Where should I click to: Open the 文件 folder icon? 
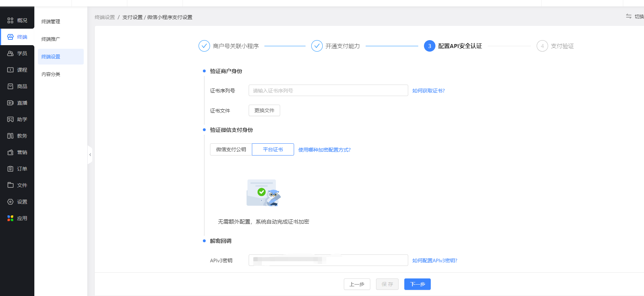(10, 185)
